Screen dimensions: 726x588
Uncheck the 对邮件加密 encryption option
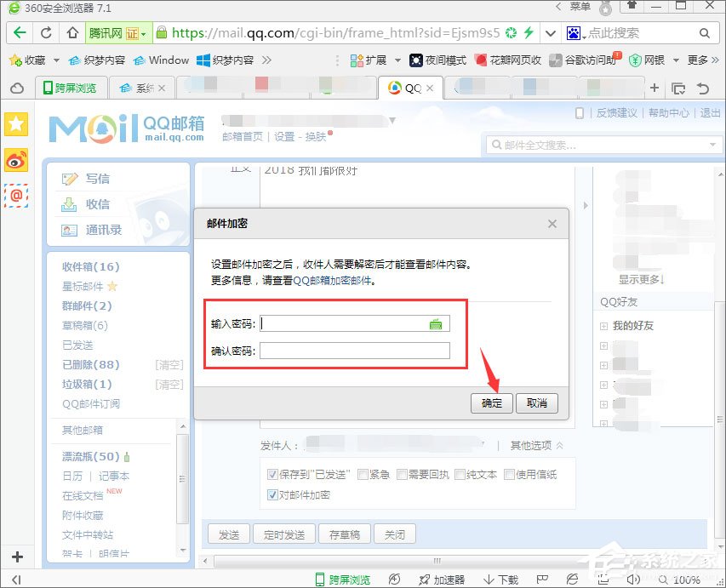click(272, 494)
